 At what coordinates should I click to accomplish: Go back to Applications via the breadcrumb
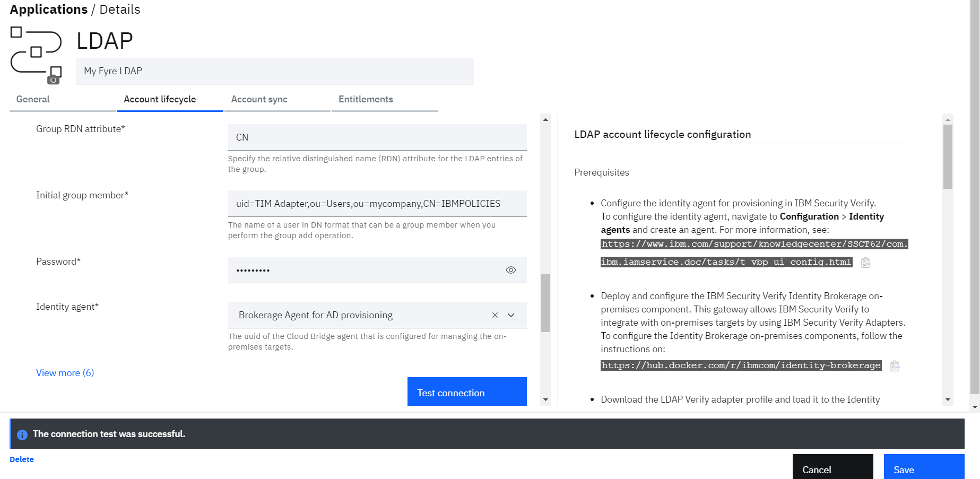pyautogui.click(x=49, y=10)
